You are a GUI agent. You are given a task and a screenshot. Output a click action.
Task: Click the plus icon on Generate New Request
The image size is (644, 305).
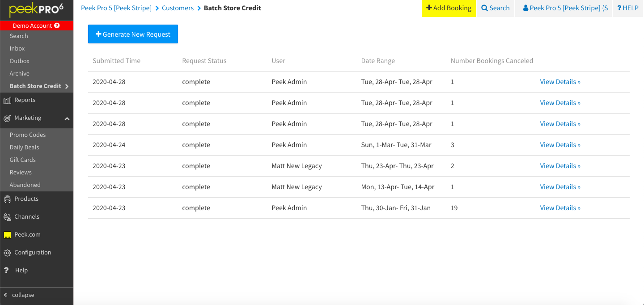(98, 34)
